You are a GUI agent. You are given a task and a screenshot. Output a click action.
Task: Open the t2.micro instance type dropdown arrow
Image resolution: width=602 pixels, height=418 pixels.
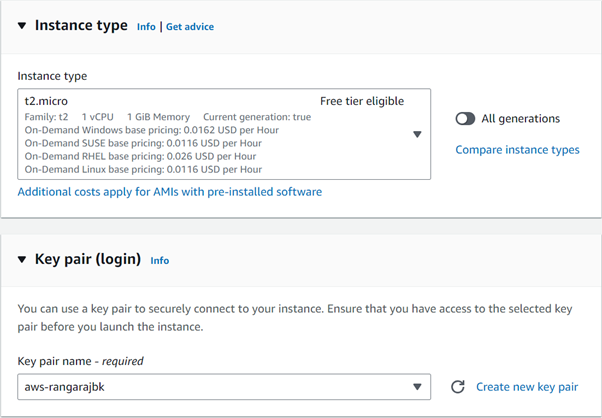[x=417, y=134]
